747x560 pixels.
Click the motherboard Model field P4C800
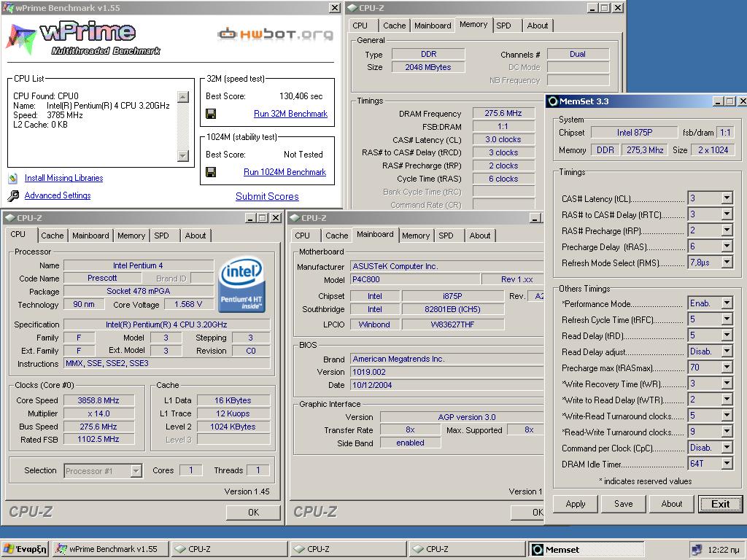pos(415,279)
